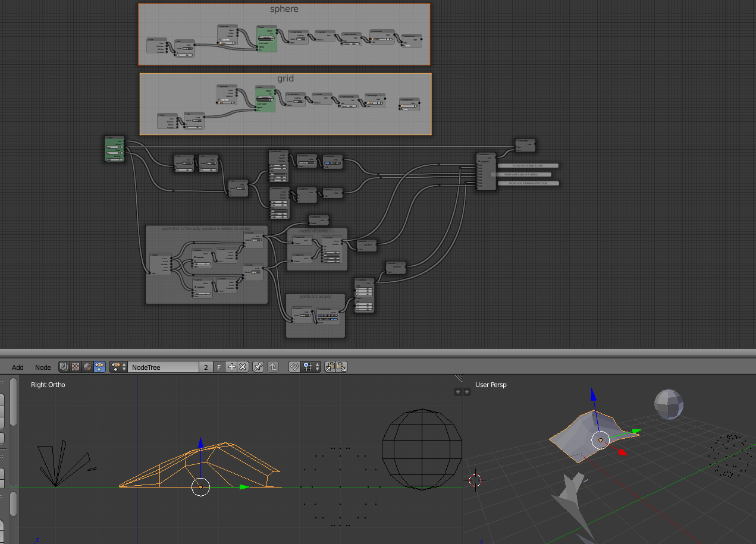
Task: Open the node tree browse dropdown
Action: pos(118,367)
